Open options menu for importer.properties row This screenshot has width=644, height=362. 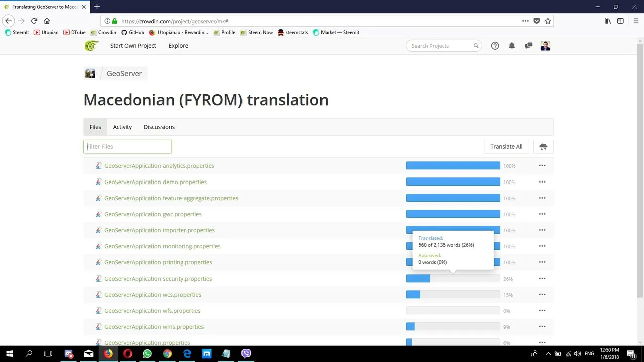542,230
